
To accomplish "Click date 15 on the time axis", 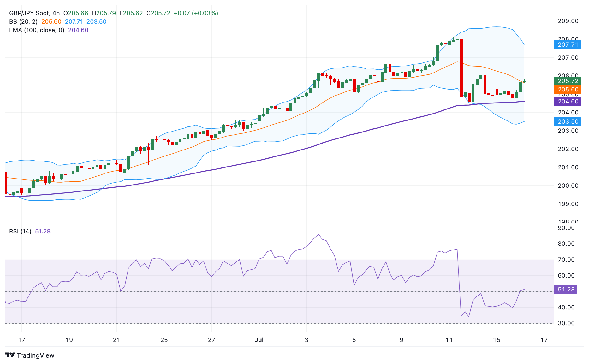I will 497,340.
